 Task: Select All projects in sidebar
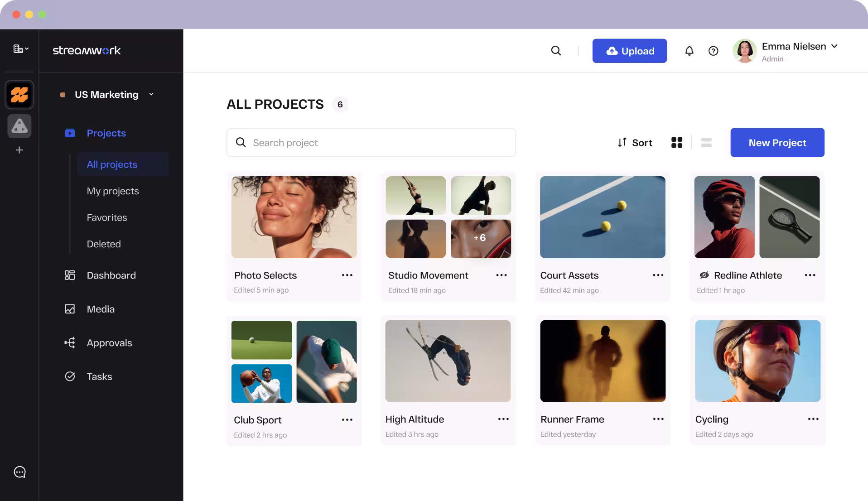[123, 164]
